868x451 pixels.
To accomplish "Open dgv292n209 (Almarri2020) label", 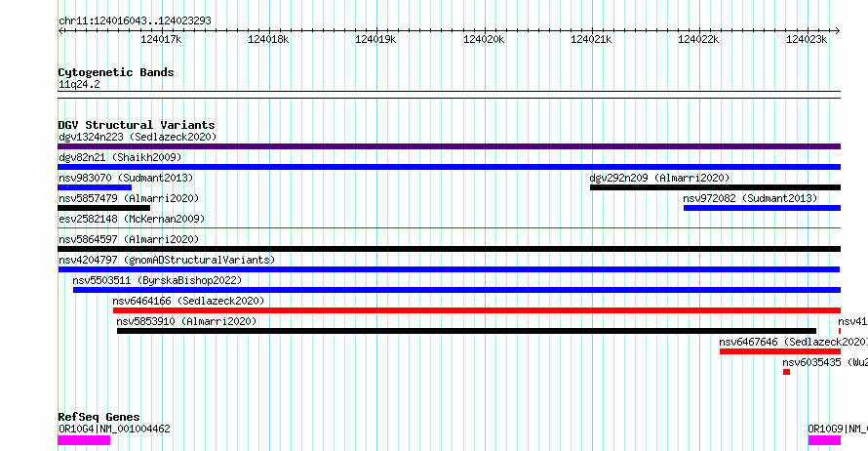I will tap(660, 178).
